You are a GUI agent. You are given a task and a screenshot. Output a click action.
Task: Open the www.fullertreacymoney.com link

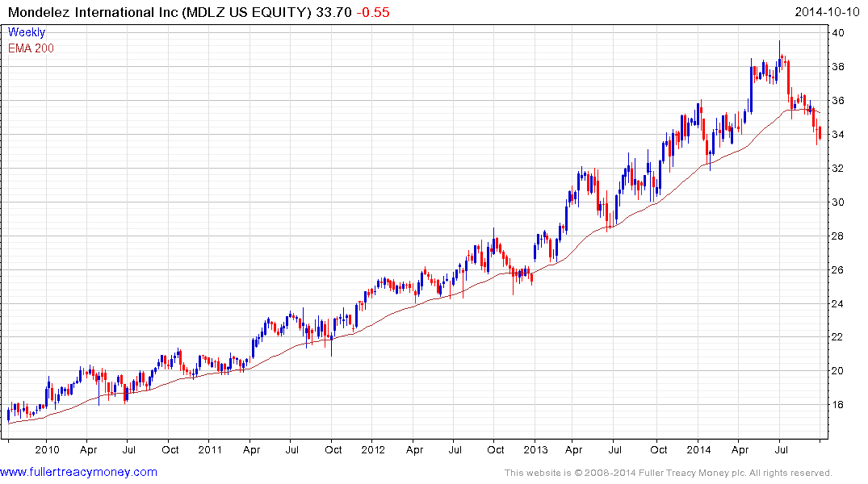pyautogui.click(x=78, y=472)
